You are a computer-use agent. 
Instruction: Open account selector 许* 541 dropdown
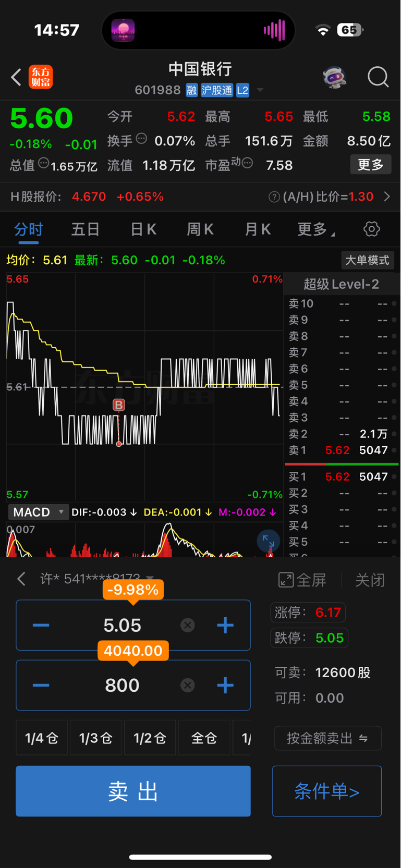coord(97,578)
